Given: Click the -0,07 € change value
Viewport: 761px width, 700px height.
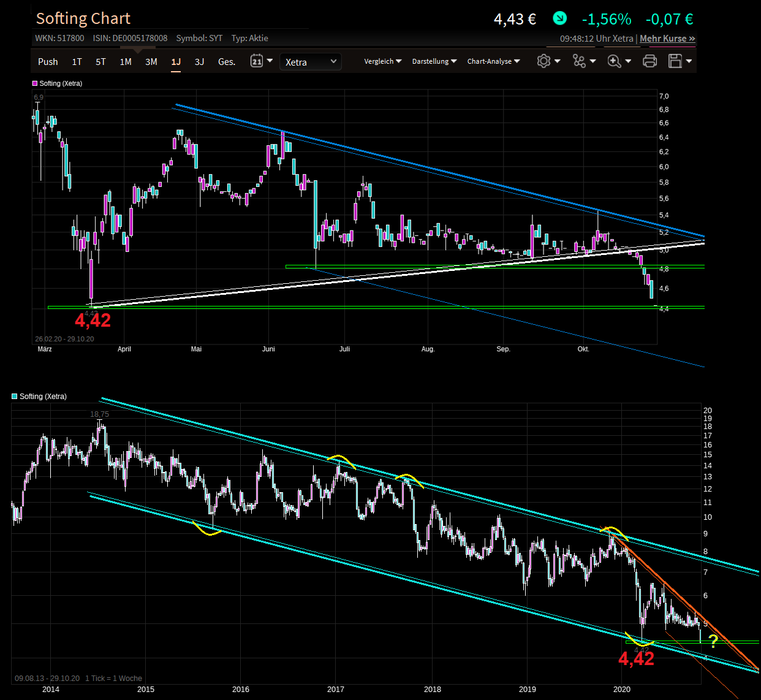Looking at the screenshot, I should click(670, 19).
